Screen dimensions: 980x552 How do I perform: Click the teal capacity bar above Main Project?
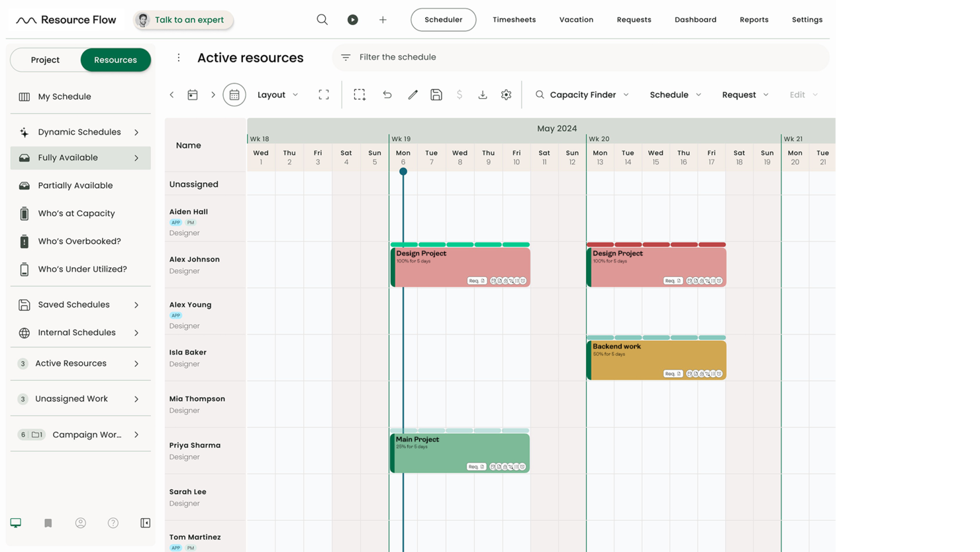(x=459, y=430)
